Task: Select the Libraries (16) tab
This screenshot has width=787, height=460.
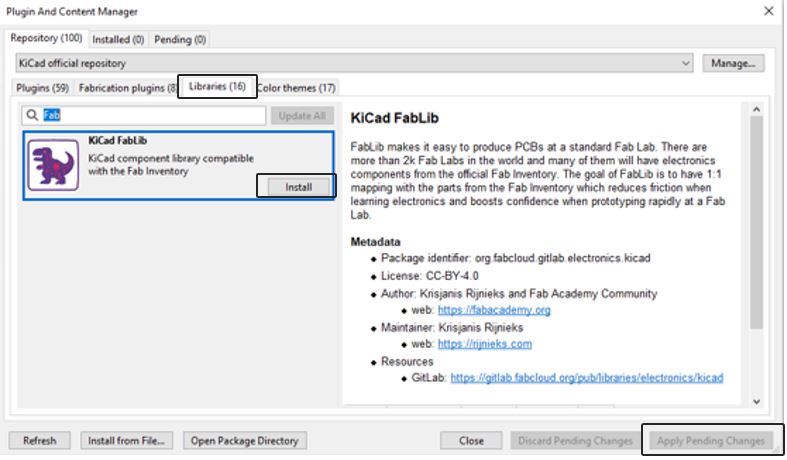Action: pos(217,88)
